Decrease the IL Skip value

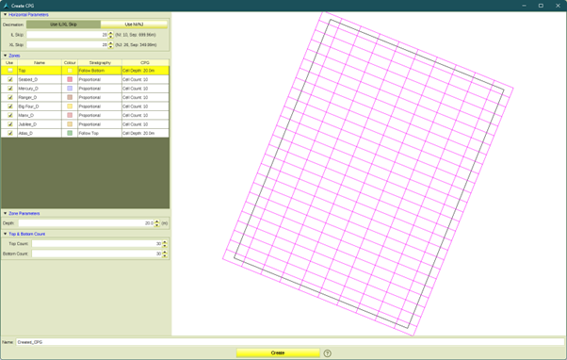(111, 37)
